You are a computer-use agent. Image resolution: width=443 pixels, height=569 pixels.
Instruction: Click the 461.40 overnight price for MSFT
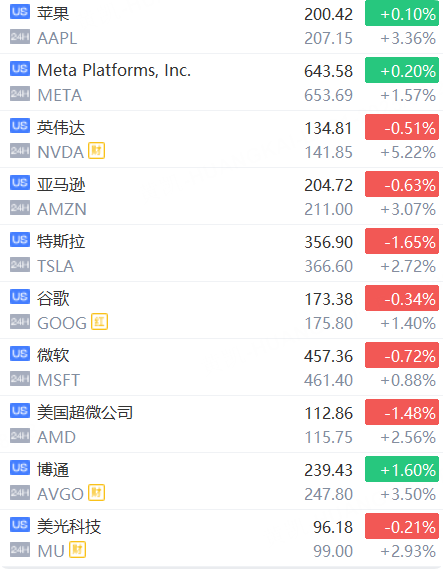coord(329,380)
